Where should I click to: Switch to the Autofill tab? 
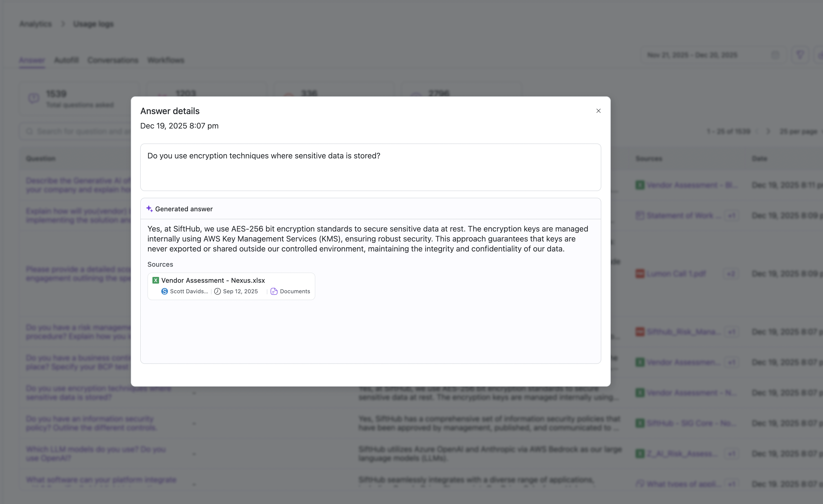tap(66, 60)
